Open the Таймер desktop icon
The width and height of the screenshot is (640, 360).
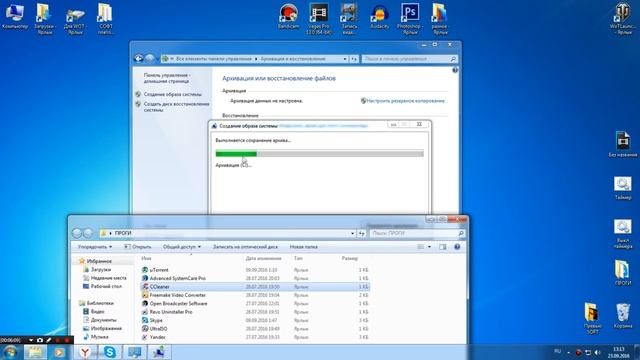(x=623, y=188)
